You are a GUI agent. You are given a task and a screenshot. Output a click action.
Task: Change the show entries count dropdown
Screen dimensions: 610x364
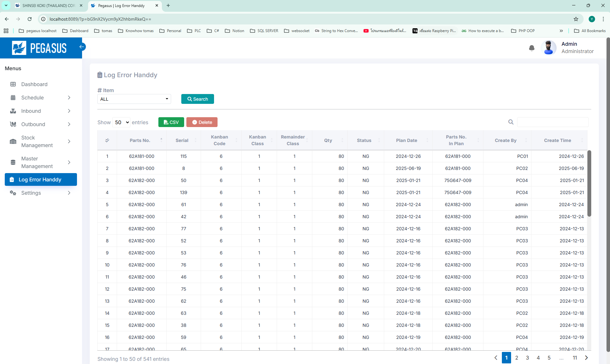(121, 122)
